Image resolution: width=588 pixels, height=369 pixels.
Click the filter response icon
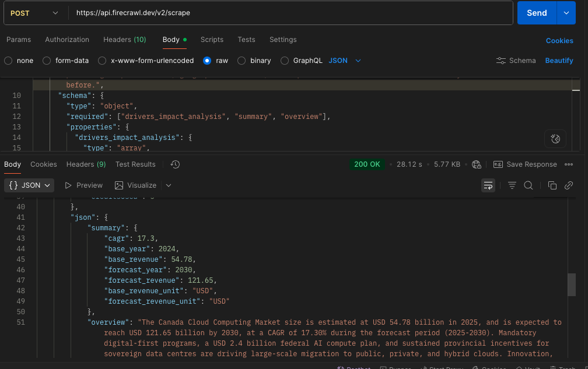512,185
